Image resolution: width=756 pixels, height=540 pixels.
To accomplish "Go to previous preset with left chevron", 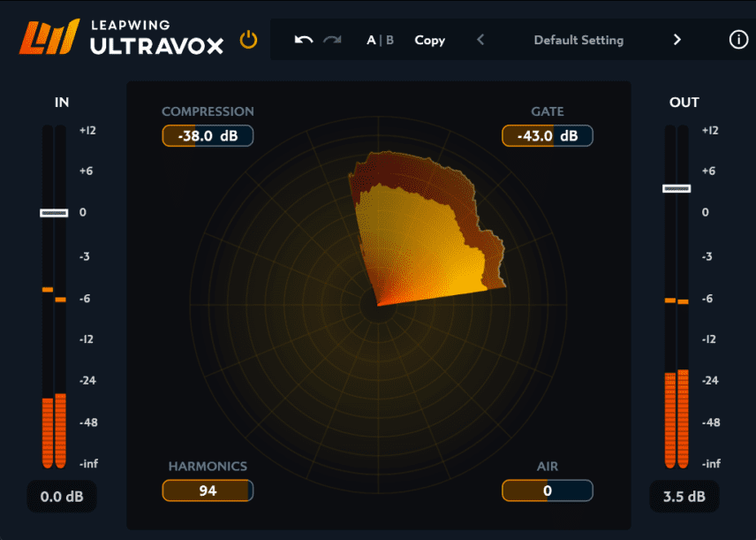I will pos(480,40).
